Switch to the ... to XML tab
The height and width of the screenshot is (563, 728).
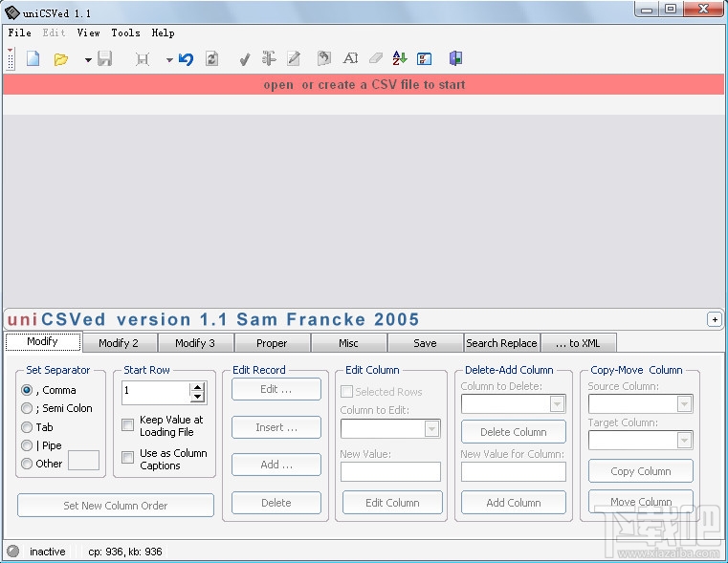click(578, 343)
